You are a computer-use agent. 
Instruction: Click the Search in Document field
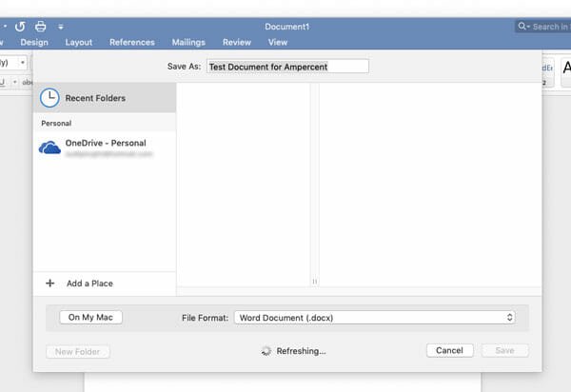(x=543, y=27)
